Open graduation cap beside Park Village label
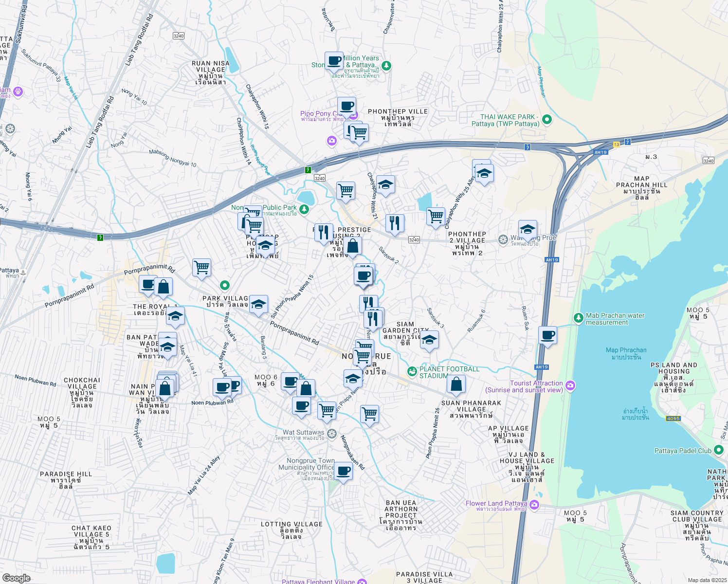The height and width of the screenshot is (584, 728). 258,305
